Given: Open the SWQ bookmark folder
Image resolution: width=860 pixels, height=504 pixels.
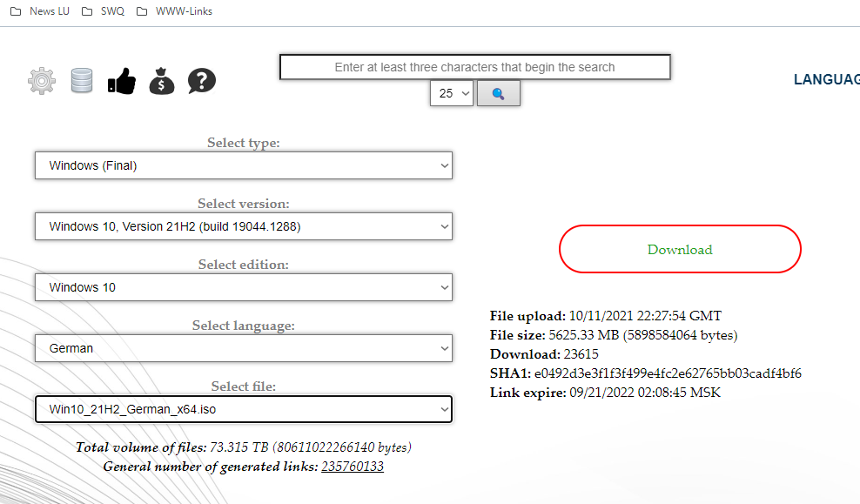Looking at the screenshot, I should (x=103, y=11).
